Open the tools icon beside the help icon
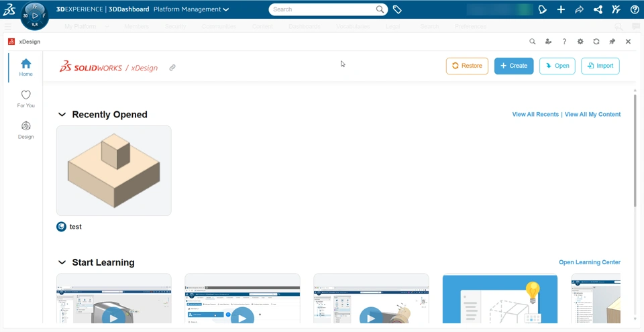The height and width of the screenshot is (332, 644). 616,9
